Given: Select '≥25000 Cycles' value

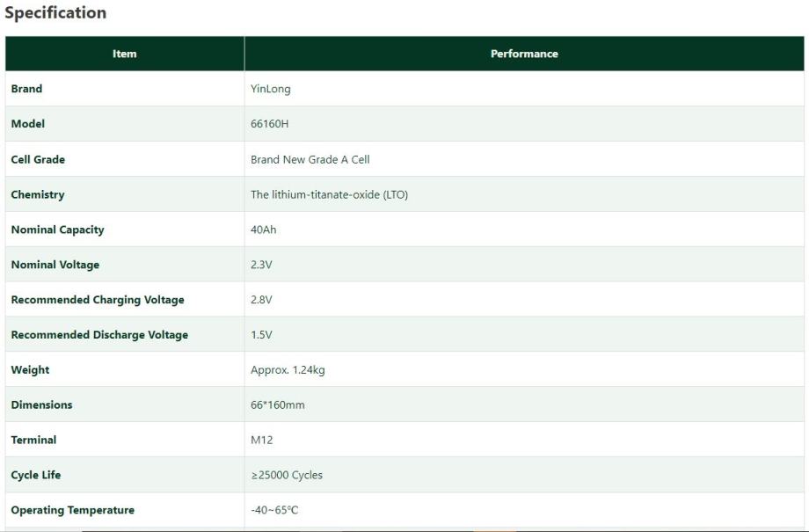Looking at the screenshot, I should [287, 475].
